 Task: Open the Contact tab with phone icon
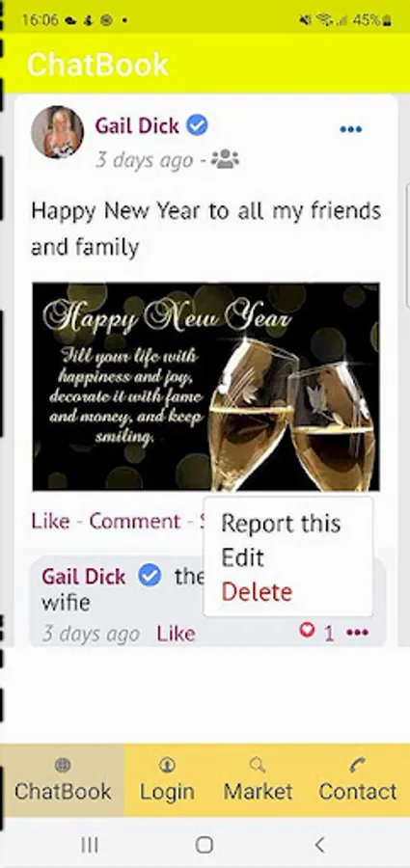pyautogui.click(x=358, y=780)
